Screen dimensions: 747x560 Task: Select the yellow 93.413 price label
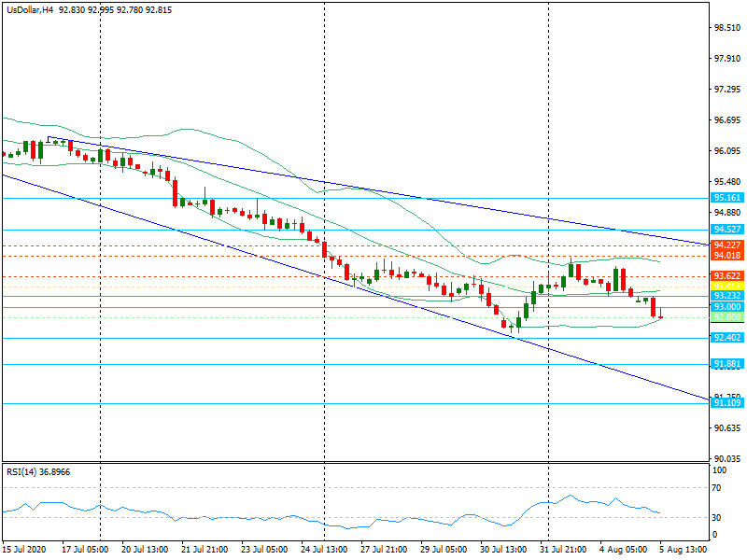(x=726, y=286)
